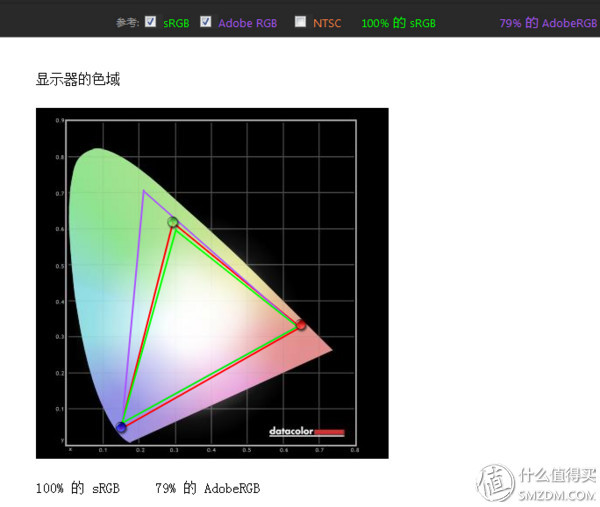Click the green primary marker on gamut chart
The height and width of the screenshot is (507, 600).
pos(173,222)
